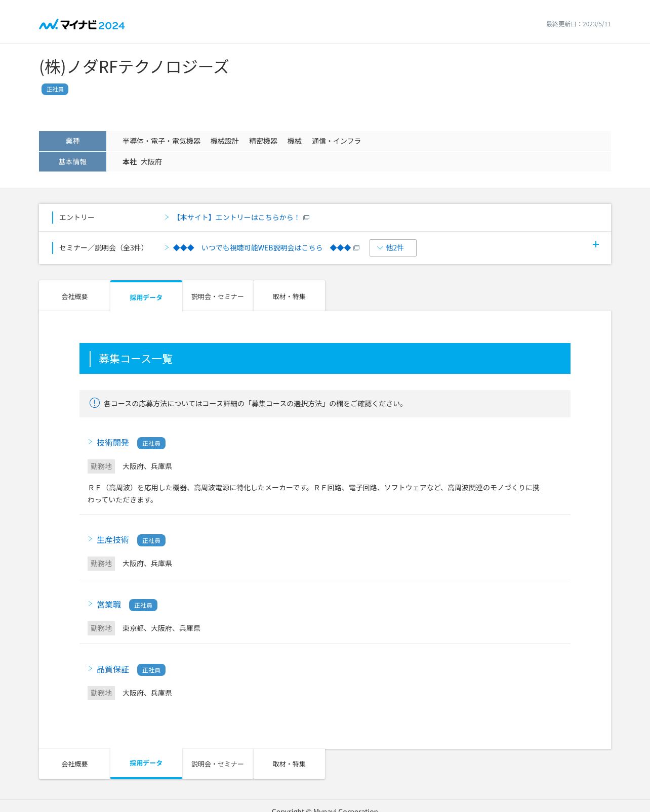Click the arrow icon before 品質保証
Image resolution: width=650 pixels, height=812 pixels.
pos(90,669)
